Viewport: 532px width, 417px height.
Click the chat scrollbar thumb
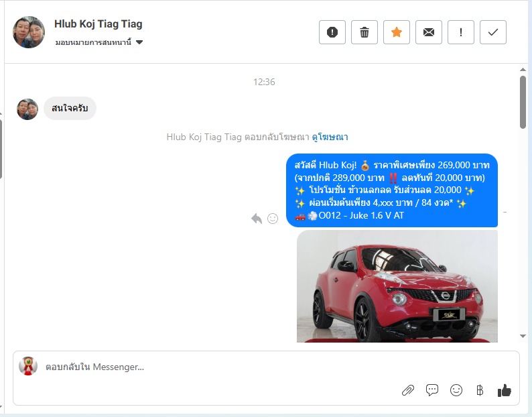pyautogui.click(x=523, y=102)
